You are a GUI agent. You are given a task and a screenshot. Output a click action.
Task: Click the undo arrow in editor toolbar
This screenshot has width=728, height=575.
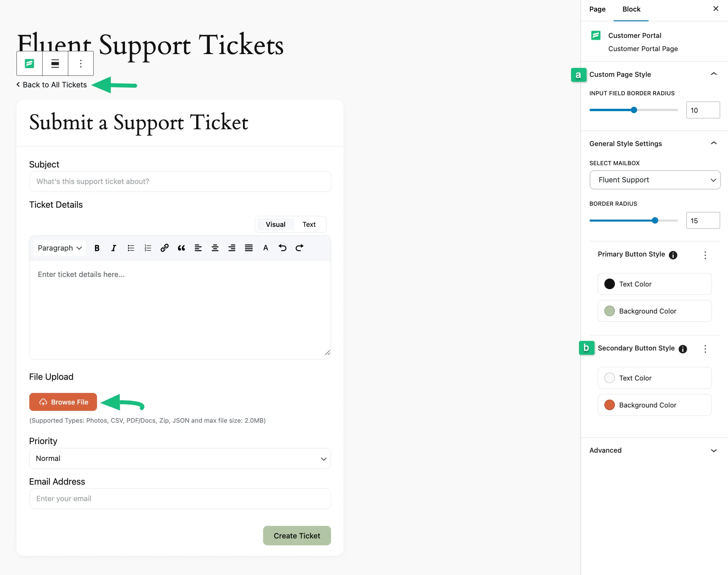(282, 248)
